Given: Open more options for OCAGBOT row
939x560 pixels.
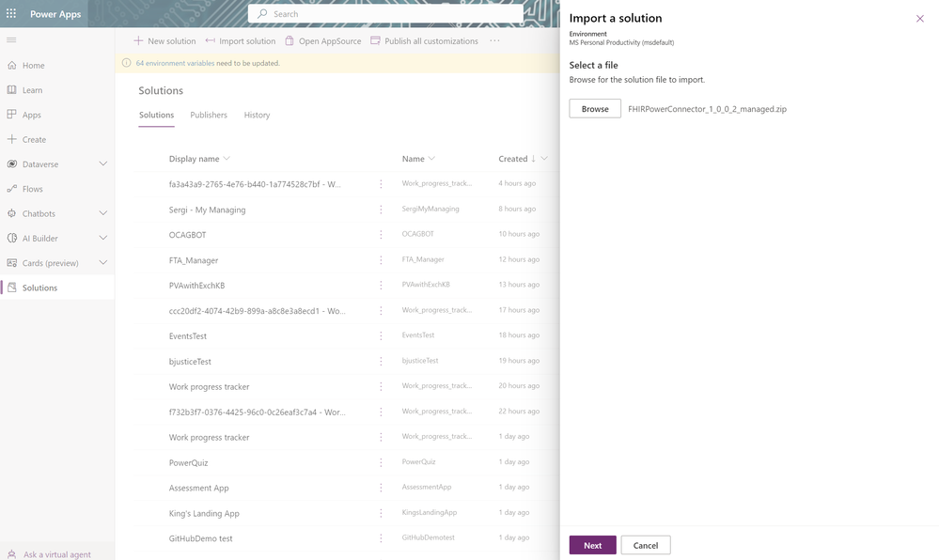Looking at the screenshot, I should coord(381,234).
